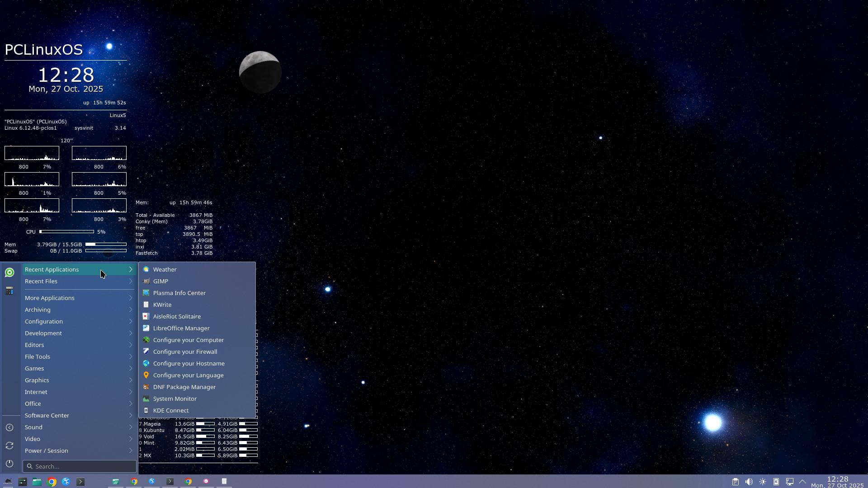Launch GIMP from recent applications
The image size is (868, 488).
coord(160,281)
